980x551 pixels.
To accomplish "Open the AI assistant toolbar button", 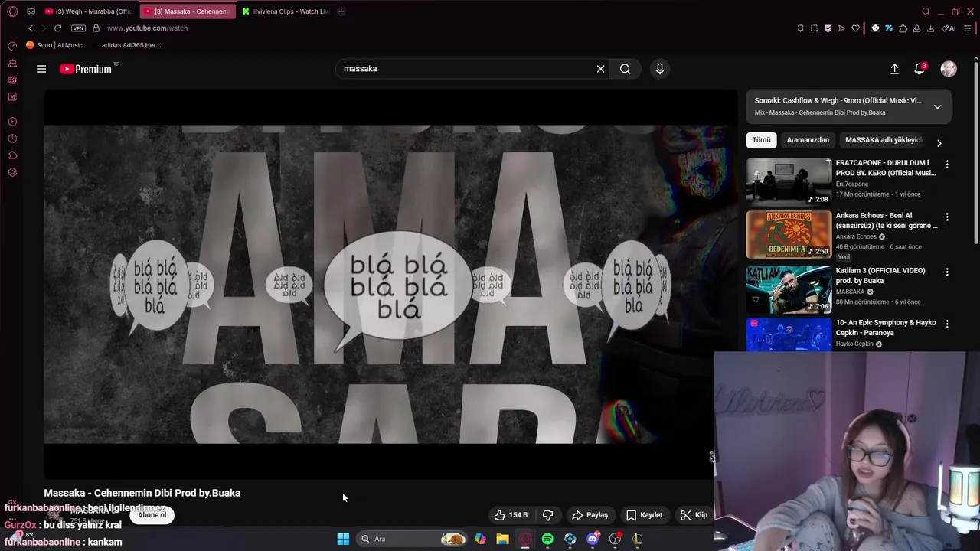I will coord(949,28).
